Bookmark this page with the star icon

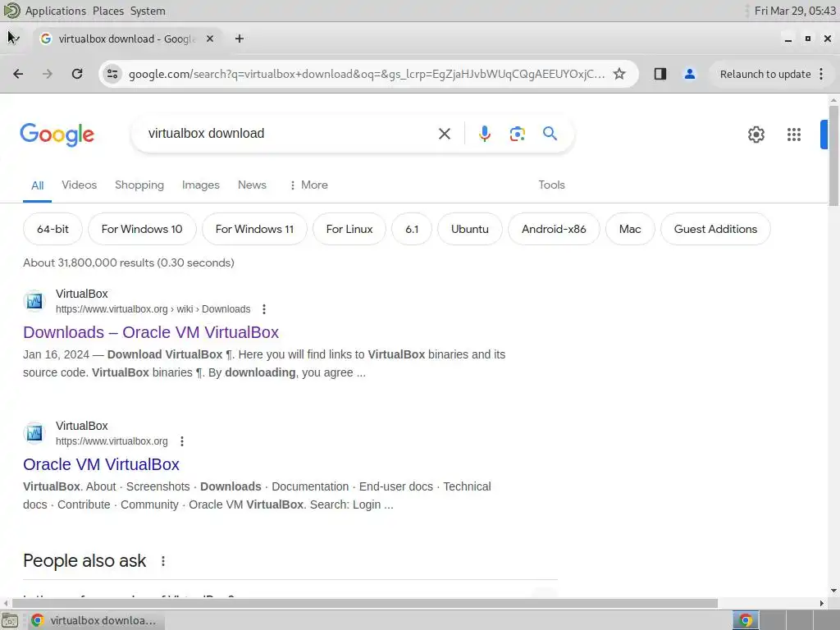coord(620,74)
